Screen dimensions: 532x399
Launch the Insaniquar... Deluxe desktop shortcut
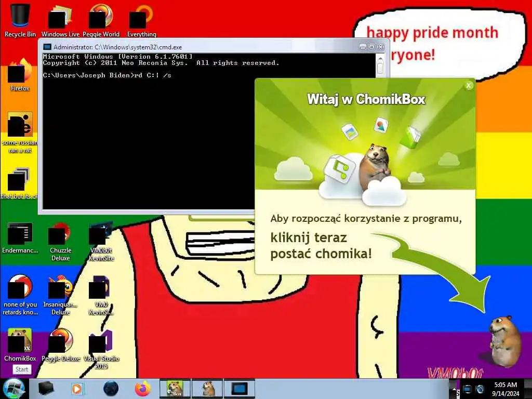point(60,295)
